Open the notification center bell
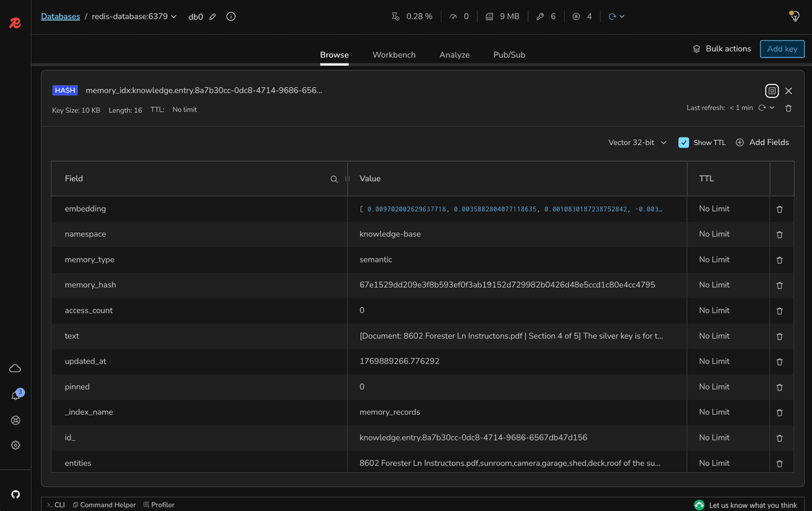This screenshot has width=812, height=511. [15, 393]
